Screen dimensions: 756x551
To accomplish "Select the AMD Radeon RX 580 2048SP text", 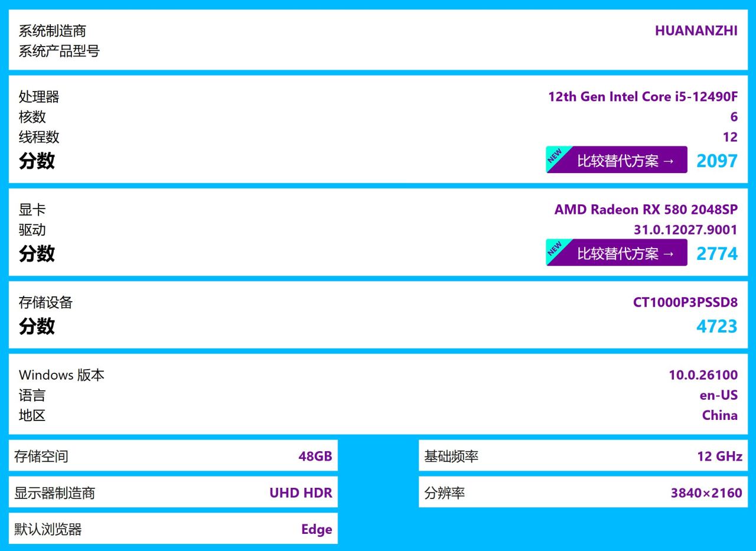I will (646, 210).
